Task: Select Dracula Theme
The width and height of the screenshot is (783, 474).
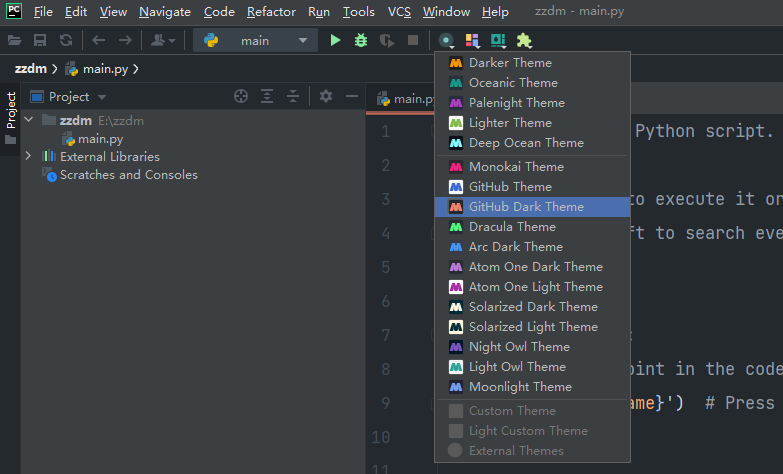Action: [532, 227]
